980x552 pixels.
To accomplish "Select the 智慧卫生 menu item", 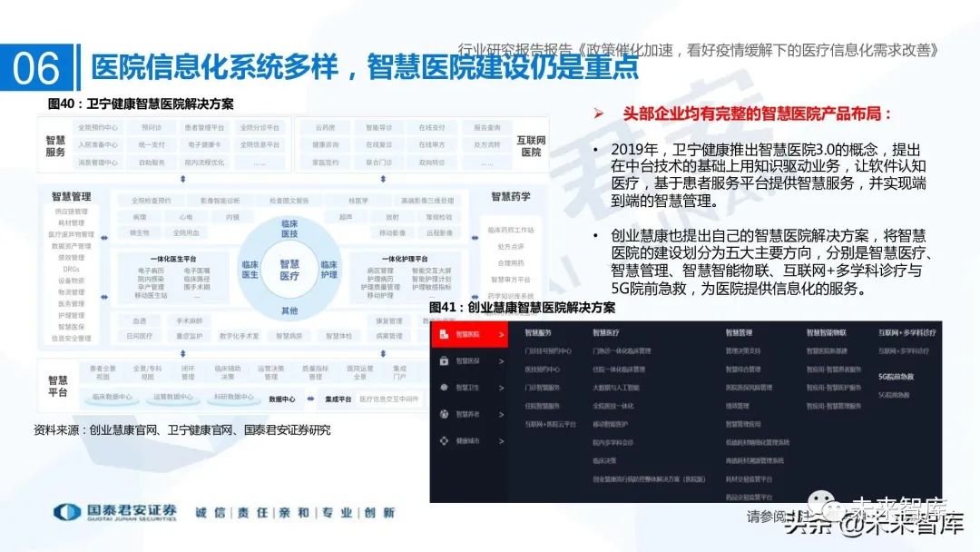I will pos(469,388).
